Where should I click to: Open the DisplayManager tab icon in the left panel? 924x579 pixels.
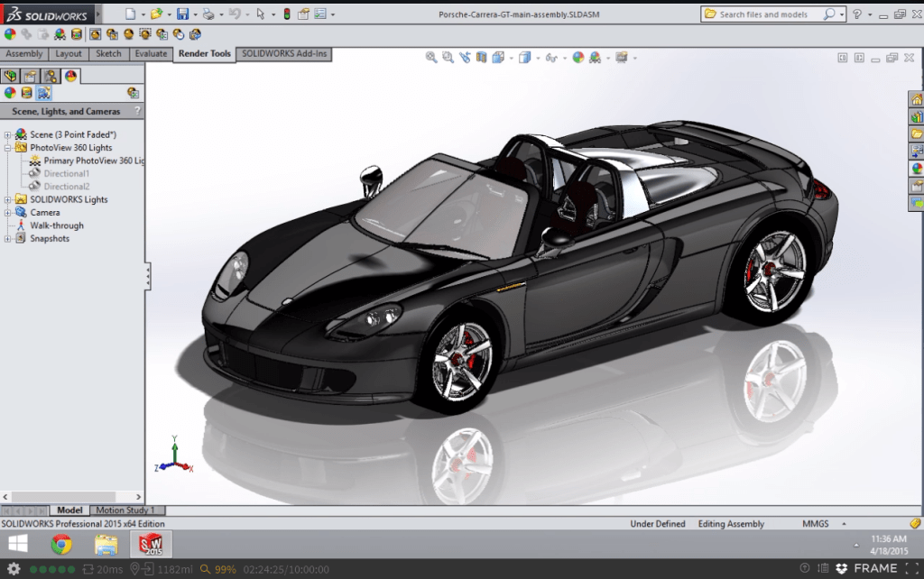coord(71,76)
